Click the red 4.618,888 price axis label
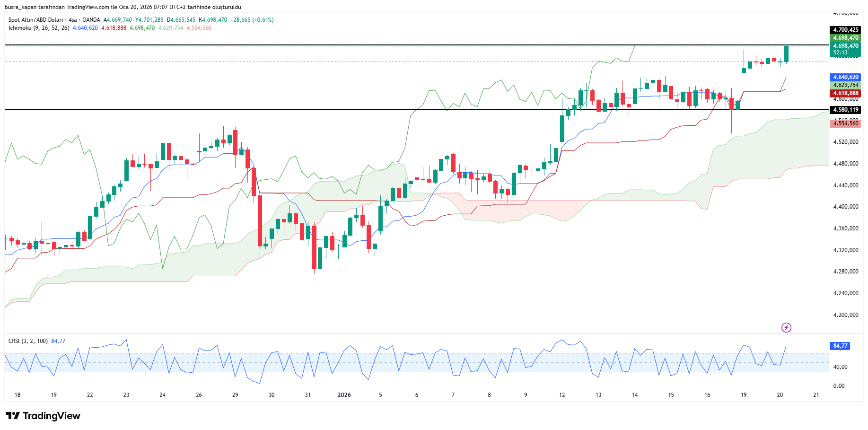The height and width of the screenshot is (430, 868). (x=845, y=93)
